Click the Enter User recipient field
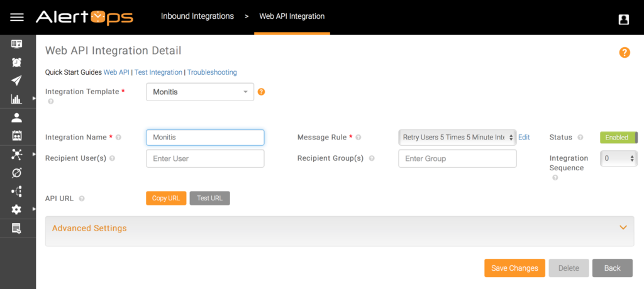Screen dimensions: 644x289 [x=205, y=158]
